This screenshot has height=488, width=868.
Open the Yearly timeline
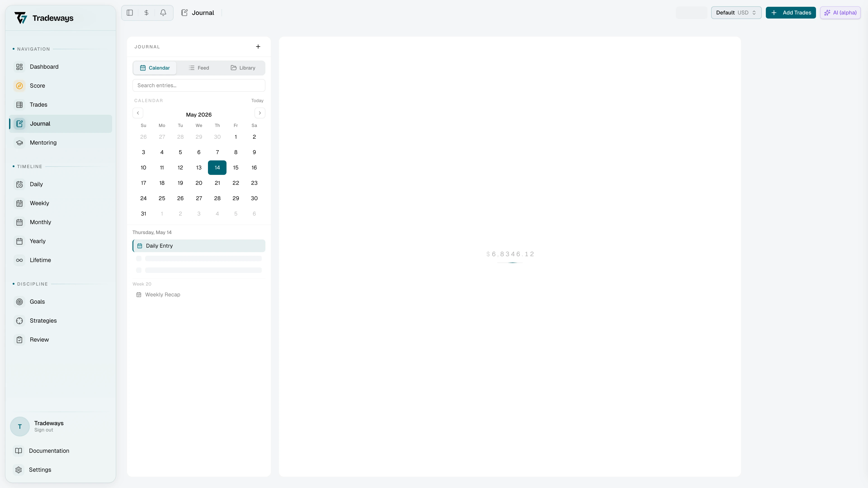pyautogui.click(x=61, y=241)
